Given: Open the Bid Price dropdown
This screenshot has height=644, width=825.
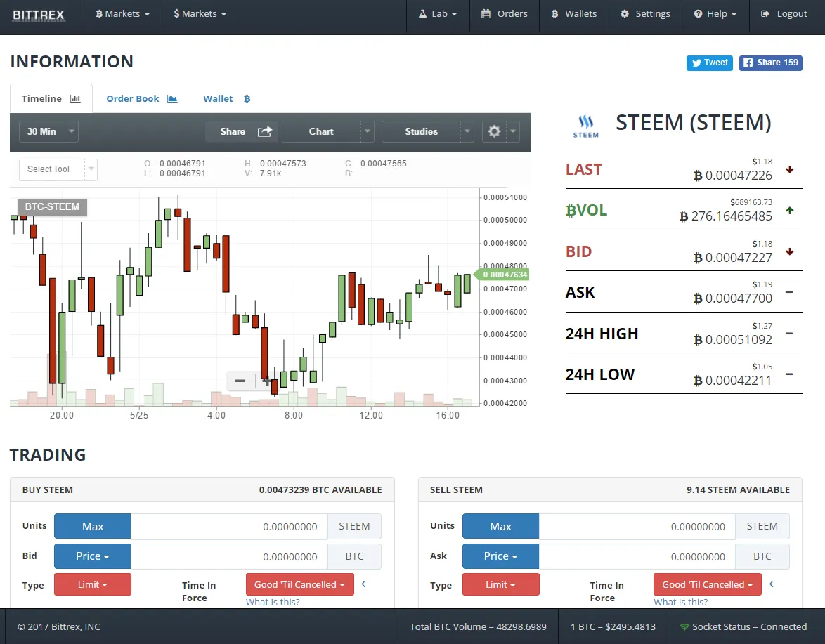Looking at the screenshot, I should click(93, 556).
